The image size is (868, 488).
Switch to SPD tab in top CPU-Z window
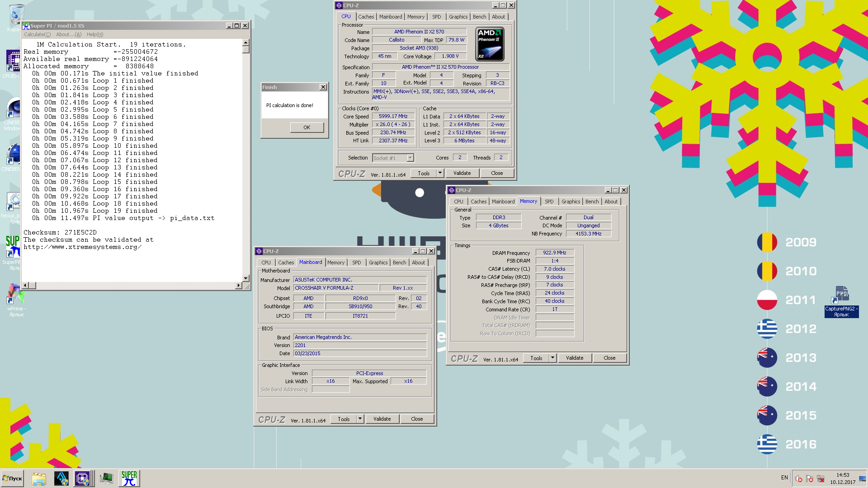click(x=436, y=17)
